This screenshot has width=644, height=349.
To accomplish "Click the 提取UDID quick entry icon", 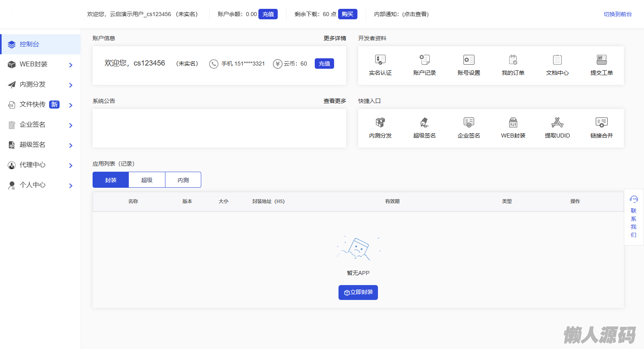I will (557, 123).
